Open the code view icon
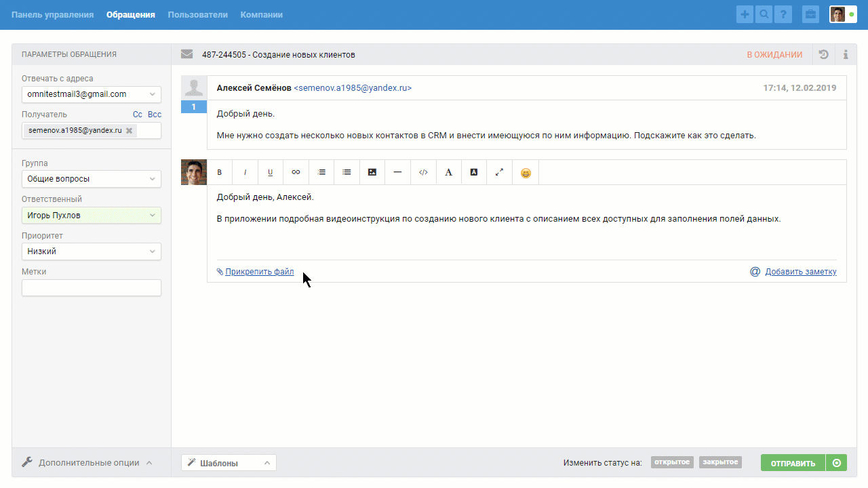Screen dimensions: 868x488 coord(423,172)
